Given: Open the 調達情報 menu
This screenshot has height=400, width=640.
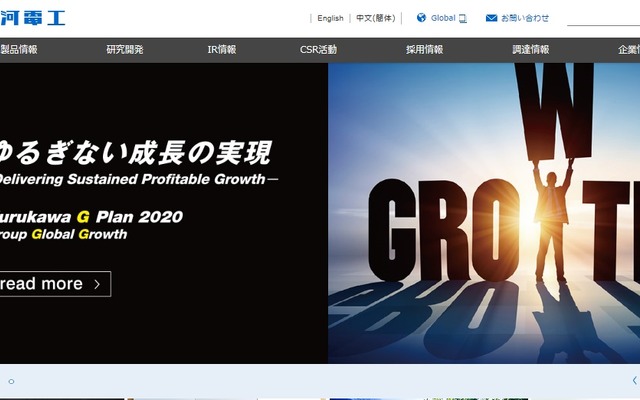Looking at the screenshot, I should click(531, 50).
